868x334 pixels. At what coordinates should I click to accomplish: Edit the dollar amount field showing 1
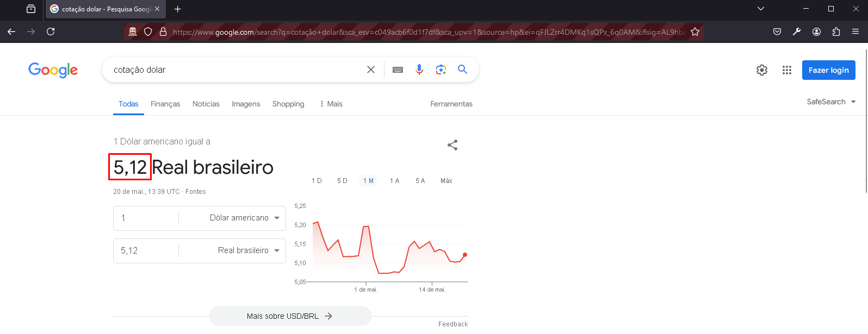pyautogui.click(x=146, y=218)
